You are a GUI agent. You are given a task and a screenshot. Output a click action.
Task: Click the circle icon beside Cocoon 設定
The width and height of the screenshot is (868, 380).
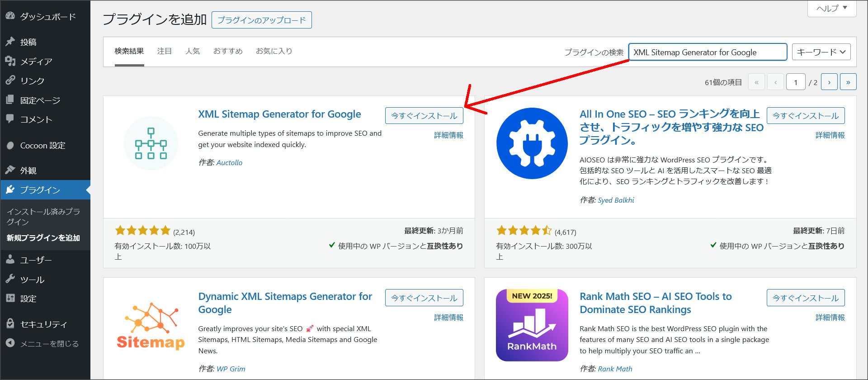[x=10, y=146]
